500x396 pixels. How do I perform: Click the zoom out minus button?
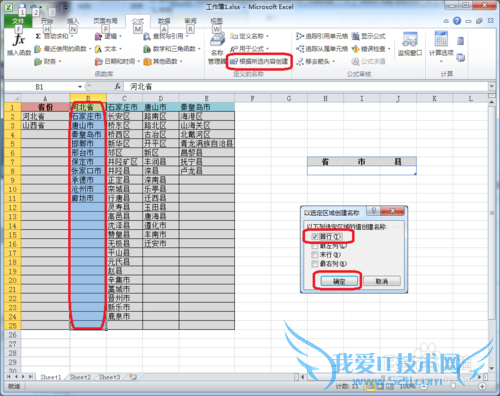pyautogui.click(x=423, y=387)
